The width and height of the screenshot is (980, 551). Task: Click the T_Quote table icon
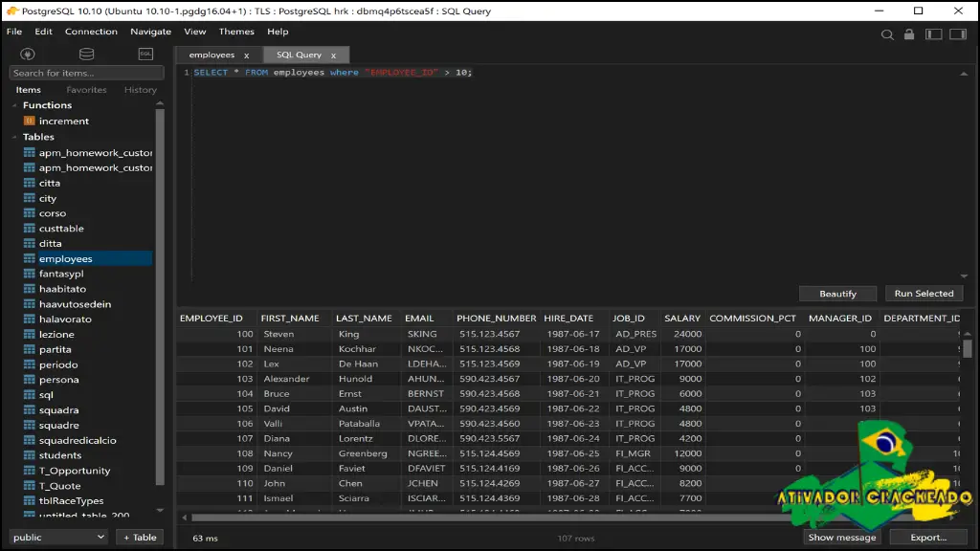(30, 485)
